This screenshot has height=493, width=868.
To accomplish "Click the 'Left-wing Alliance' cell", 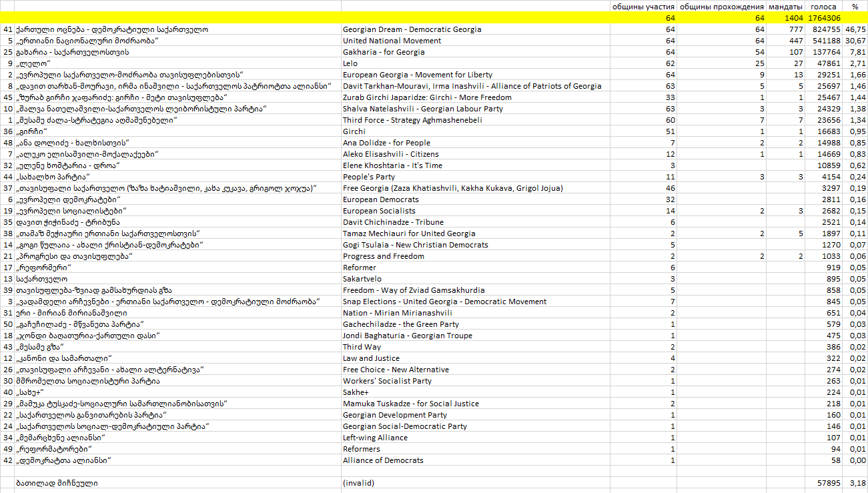I will pyautogui.click(x=476, y=438).
